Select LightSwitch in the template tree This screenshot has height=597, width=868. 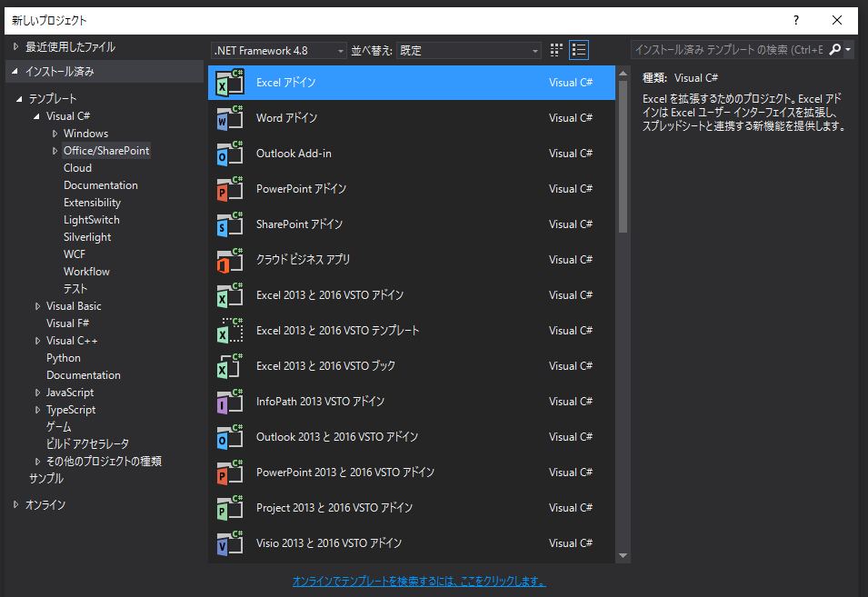[x=91, y=220]
